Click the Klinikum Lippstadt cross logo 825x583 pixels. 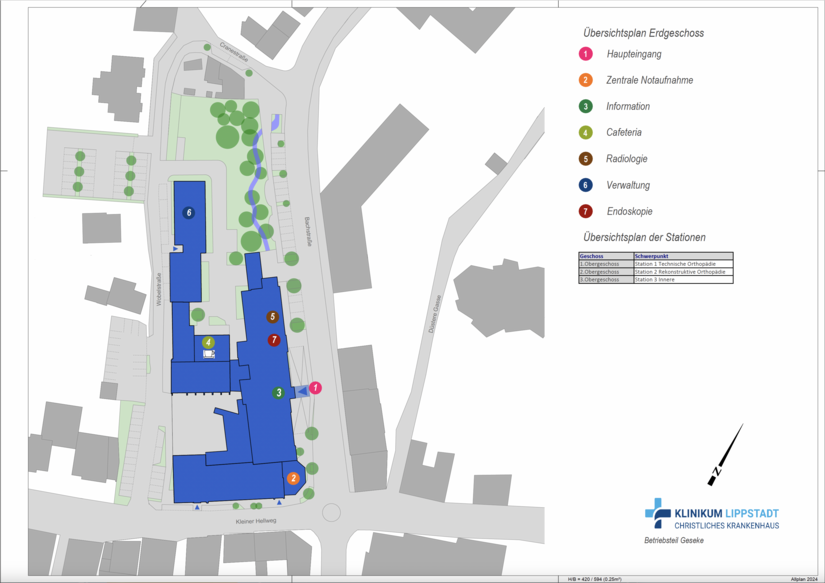(x=657, y=513)
